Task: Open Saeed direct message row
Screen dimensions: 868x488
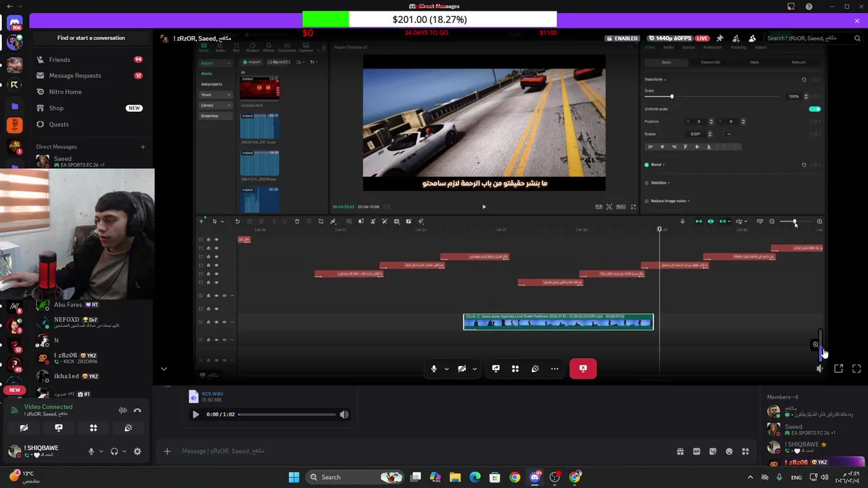Action: point(91,161)
